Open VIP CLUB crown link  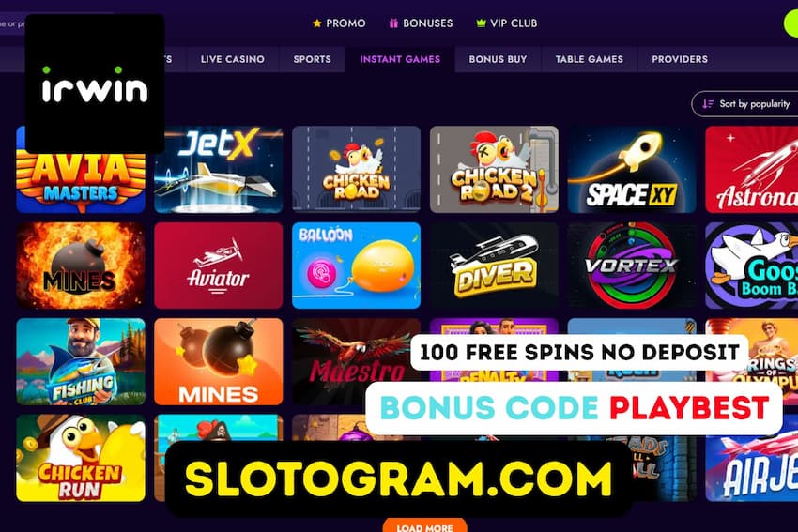(x=506, y=23)
